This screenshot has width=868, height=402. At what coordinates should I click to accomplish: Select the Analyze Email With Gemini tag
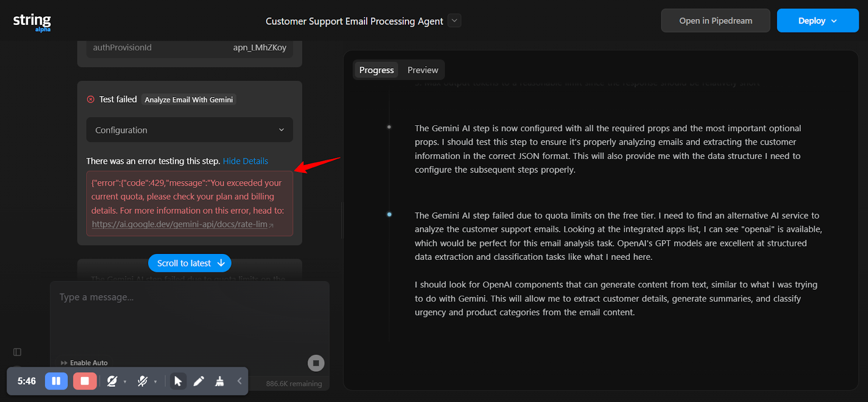(189, 100)
